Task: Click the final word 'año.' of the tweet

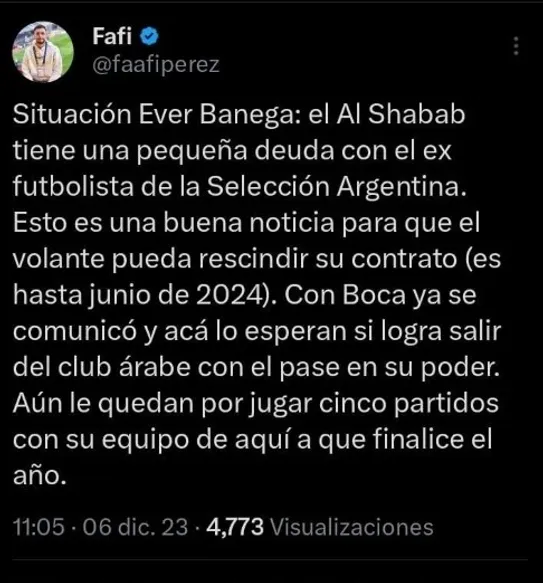Action: coord(40,476)
